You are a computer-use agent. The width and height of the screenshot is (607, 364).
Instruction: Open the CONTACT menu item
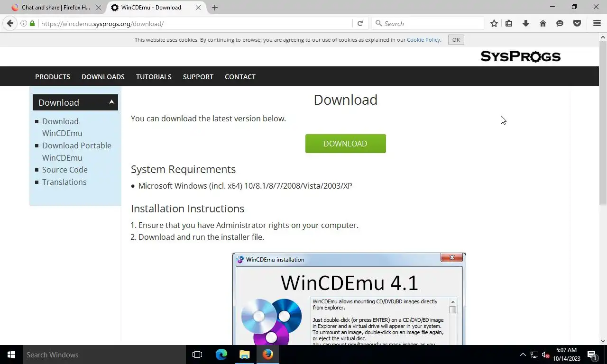(x=240, y=76)
